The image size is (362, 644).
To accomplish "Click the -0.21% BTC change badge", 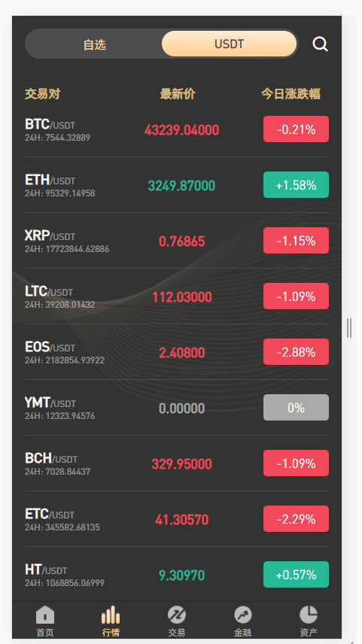I will click(296, 129).
